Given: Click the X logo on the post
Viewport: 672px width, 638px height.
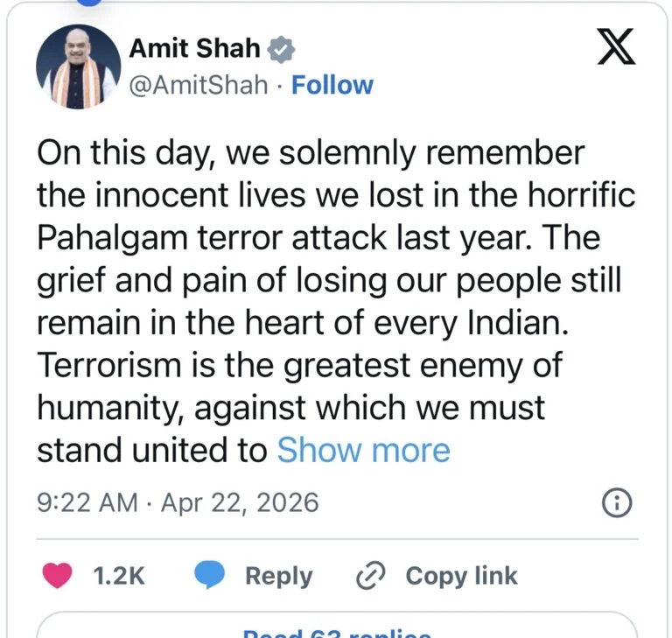Looking at the screenshot, I should [616, 46].
